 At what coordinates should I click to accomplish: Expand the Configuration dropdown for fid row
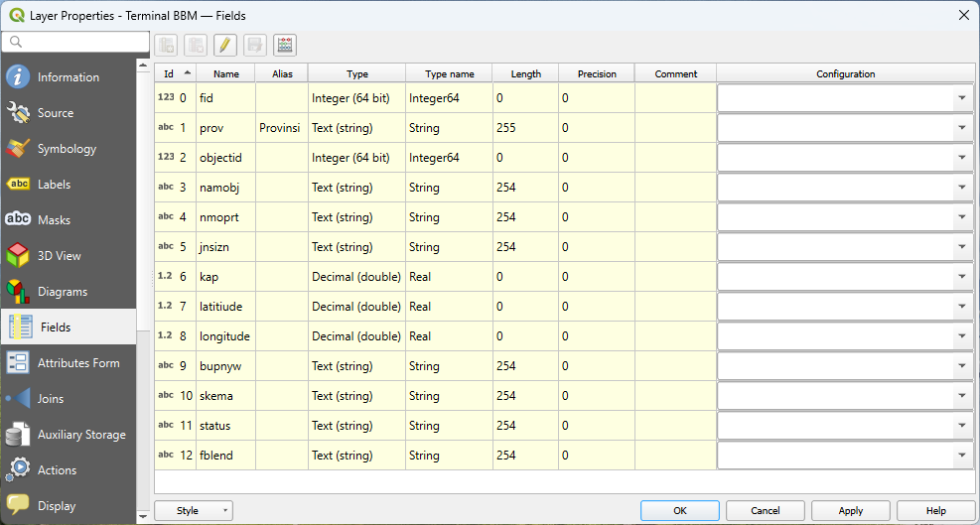coord(961,98)
